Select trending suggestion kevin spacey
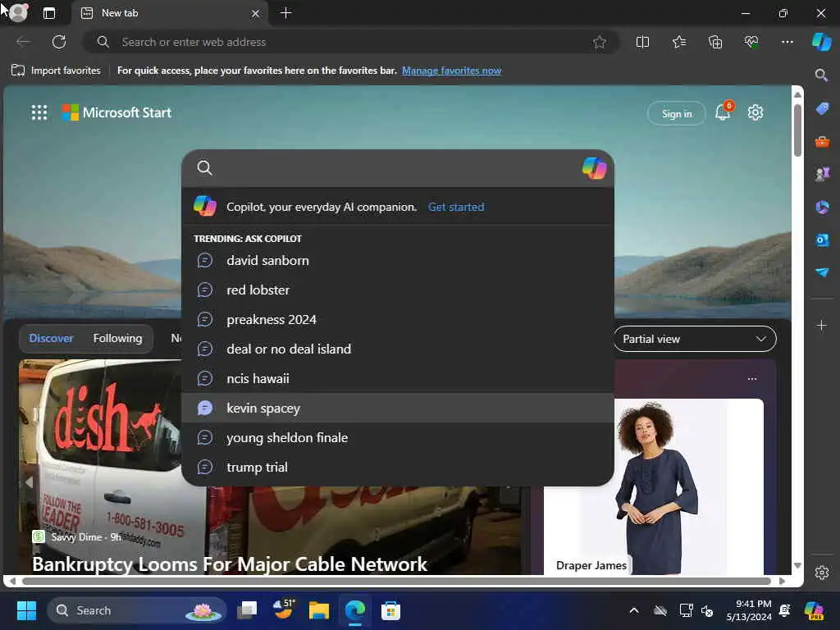The image size is (840, 630). pyautogui.click(x=398, y=408)
